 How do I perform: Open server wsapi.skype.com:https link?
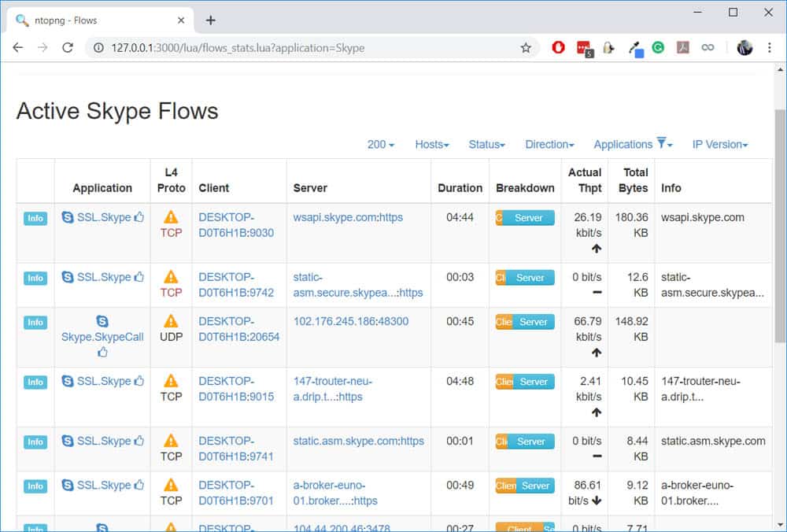348,217
